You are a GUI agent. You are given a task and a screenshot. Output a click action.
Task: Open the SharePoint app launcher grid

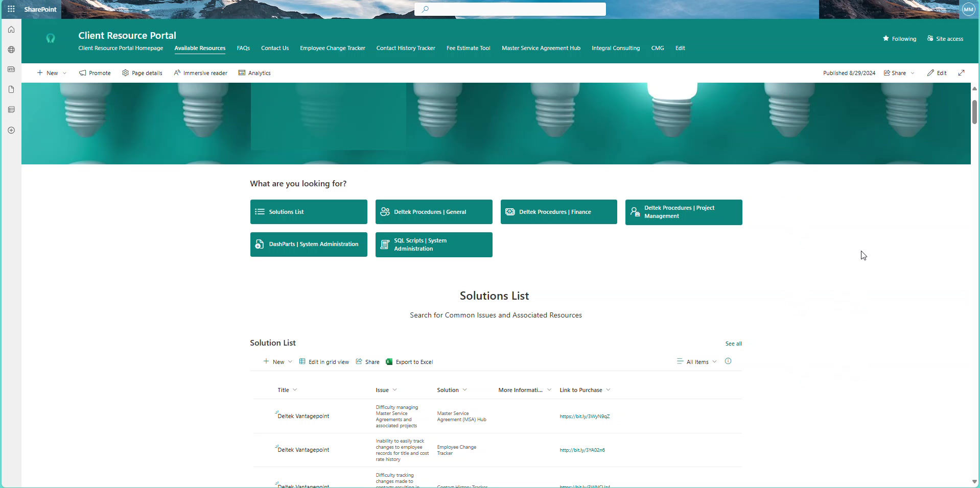point(11,9)
